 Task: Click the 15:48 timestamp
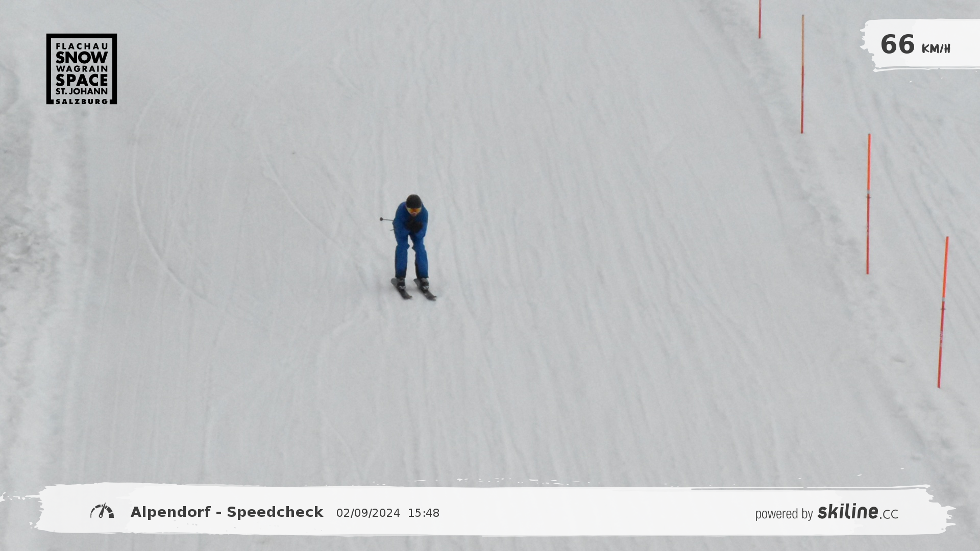click(x=423, y=513)
